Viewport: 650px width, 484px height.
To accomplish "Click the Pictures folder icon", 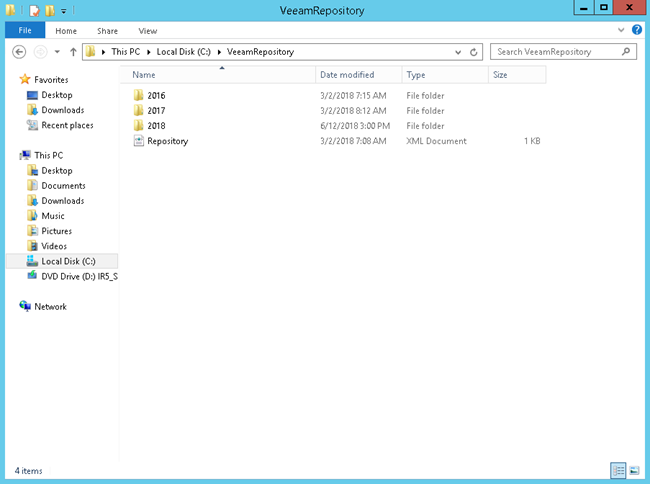I will point(32,230).
